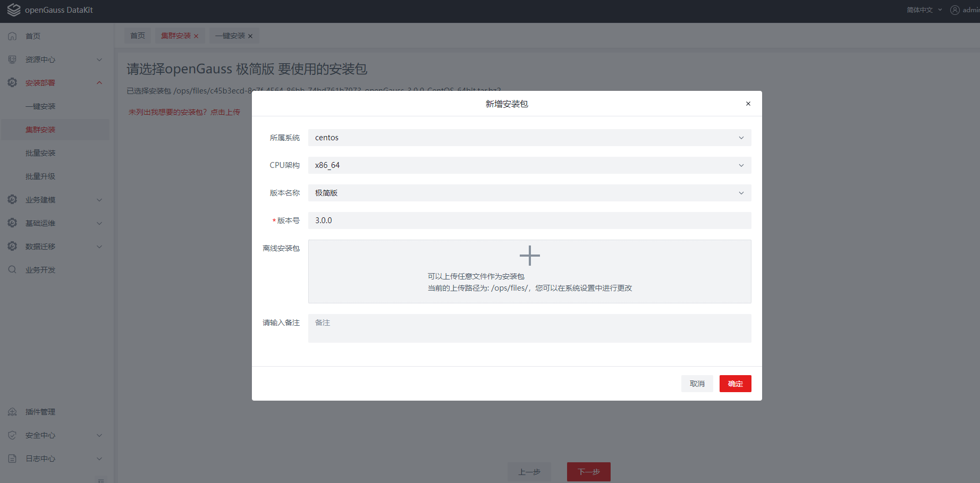Screen dimensions: 980x483
Task: Click the log center document icon
Action: click(12, 459)
